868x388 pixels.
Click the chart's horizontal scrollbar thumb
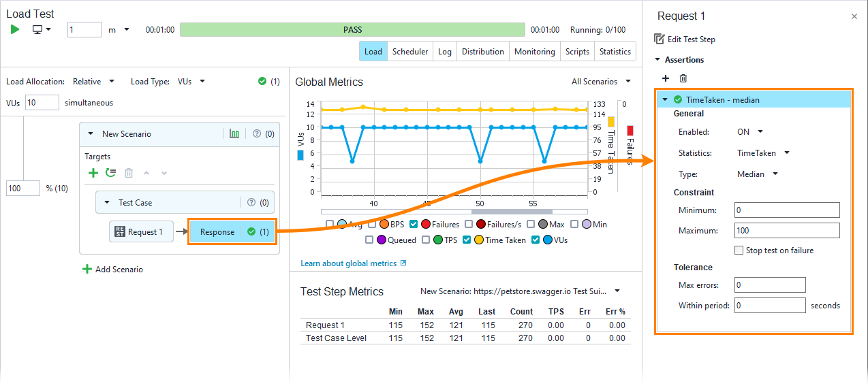pyautogui.click(x=512, y=212)
